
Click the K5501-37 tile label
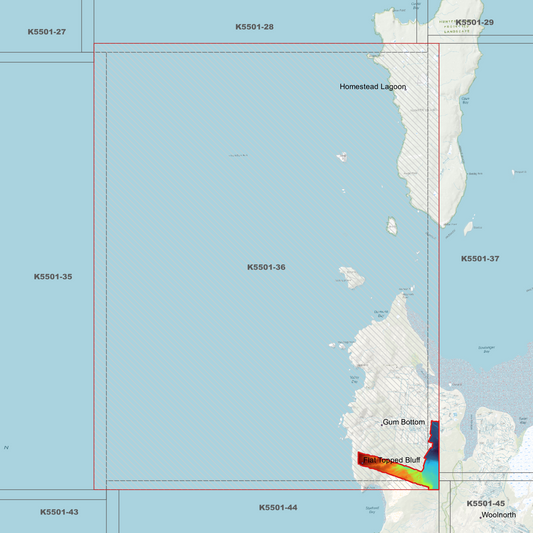[x=480, y=259]
